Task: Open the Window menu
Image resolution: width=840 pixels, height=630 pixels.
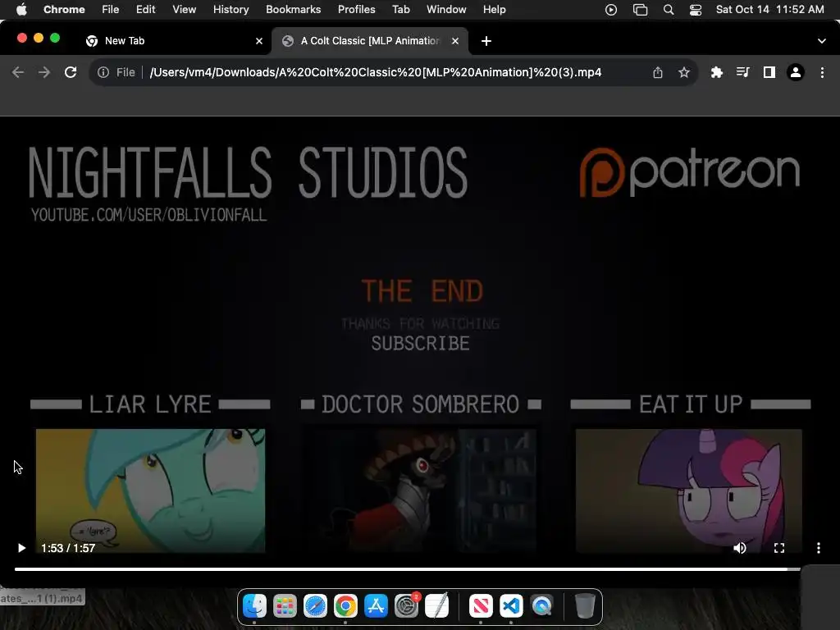Action: click(446, 9)
